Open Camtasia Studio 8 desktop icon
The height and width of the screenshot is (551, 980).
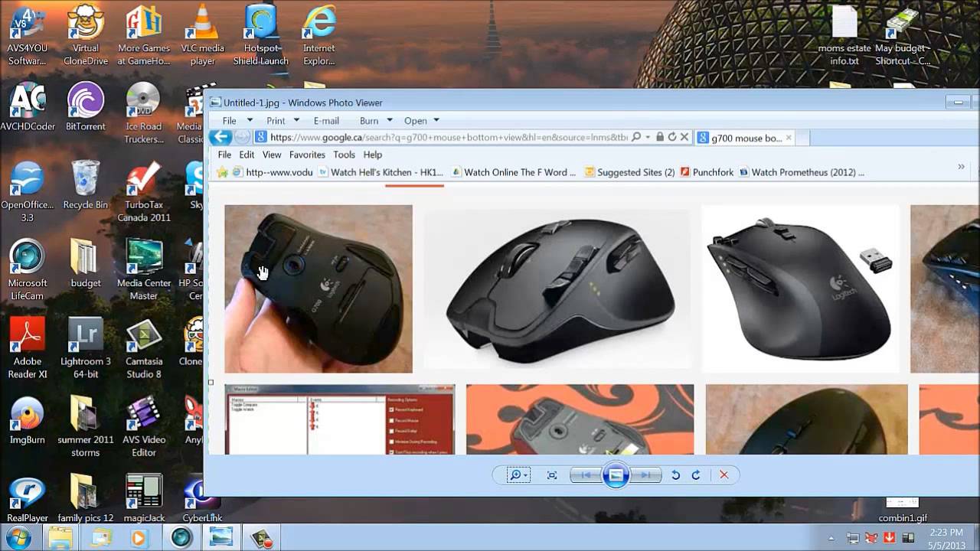pos(144,348)
